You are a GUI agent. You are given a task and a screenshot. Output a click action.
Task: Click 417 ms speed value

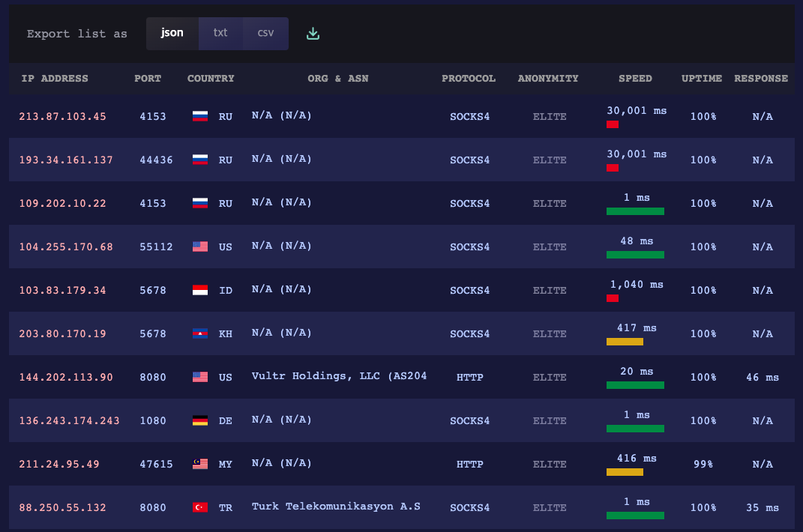[x=637, y=328]
